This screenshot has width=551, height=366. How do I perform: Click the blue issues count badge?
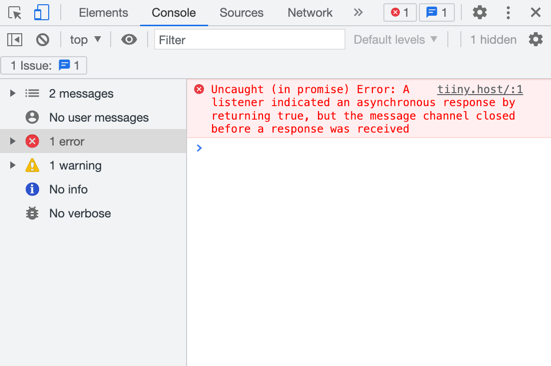(x=437, y=13)
